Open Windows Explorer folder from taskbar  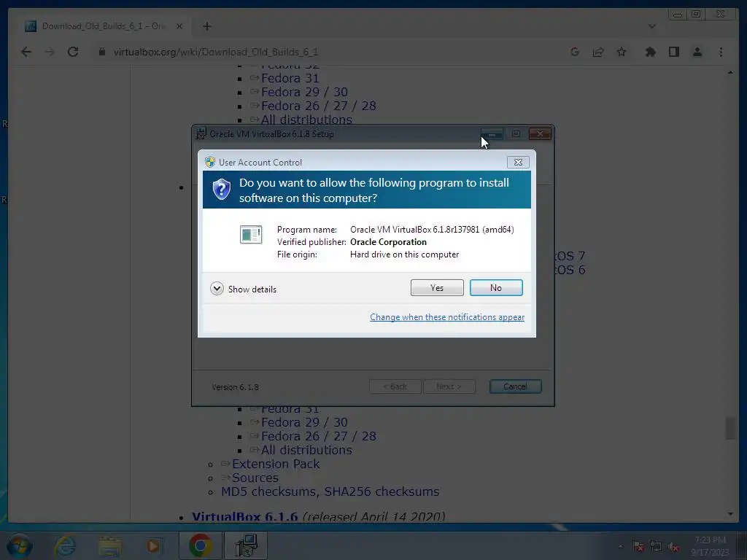coord(110,545)
